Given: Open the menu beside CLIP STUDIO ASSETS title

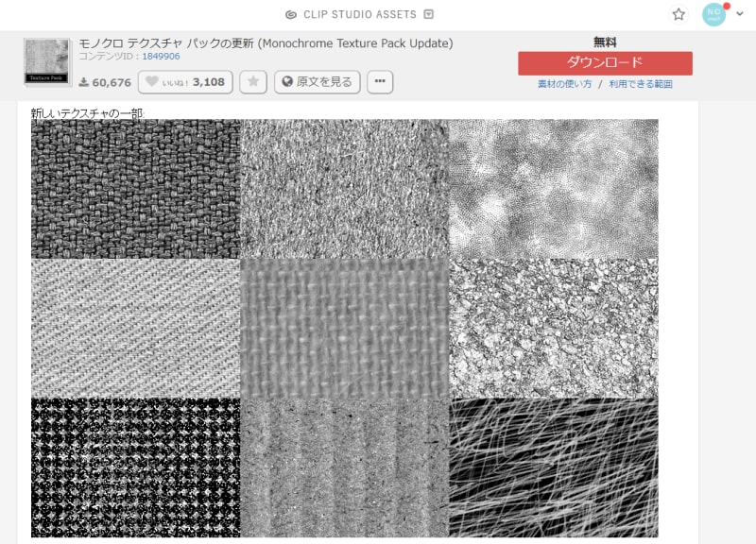Looking at the screenshot, I should click(x=429, y=14).
